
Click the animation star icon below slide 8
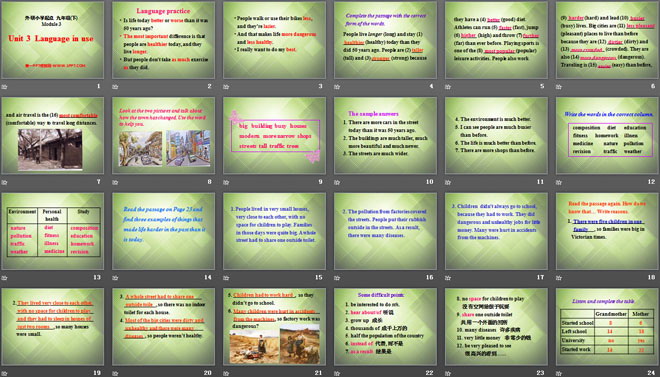[115, 183]
